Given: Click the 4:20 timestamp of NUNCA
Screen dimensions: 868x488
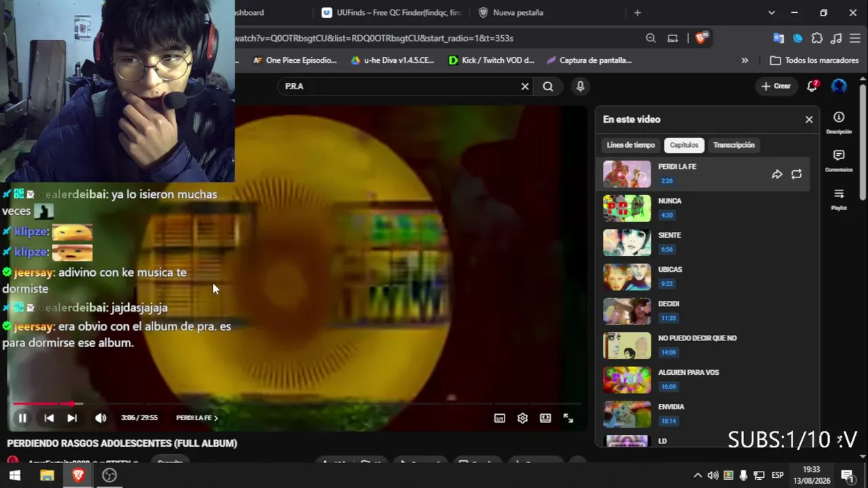Looking at the screenshot, I should coord(667,216).
